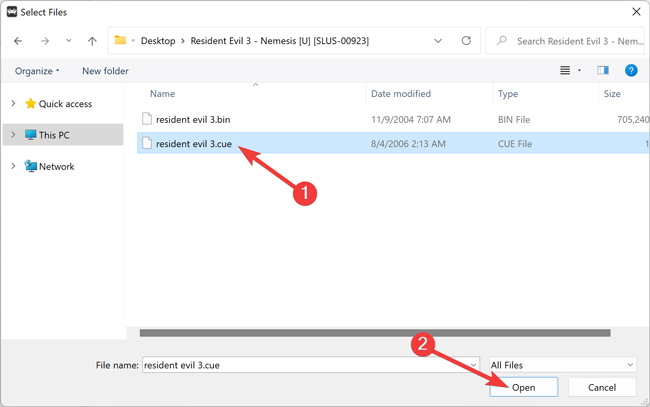
Task: Select resident evil 3.bin file
Action: 193,118
